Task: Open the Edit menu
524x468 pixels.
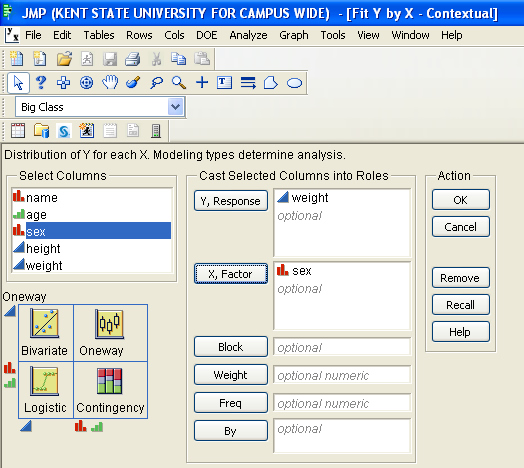Action: (62, 35)
